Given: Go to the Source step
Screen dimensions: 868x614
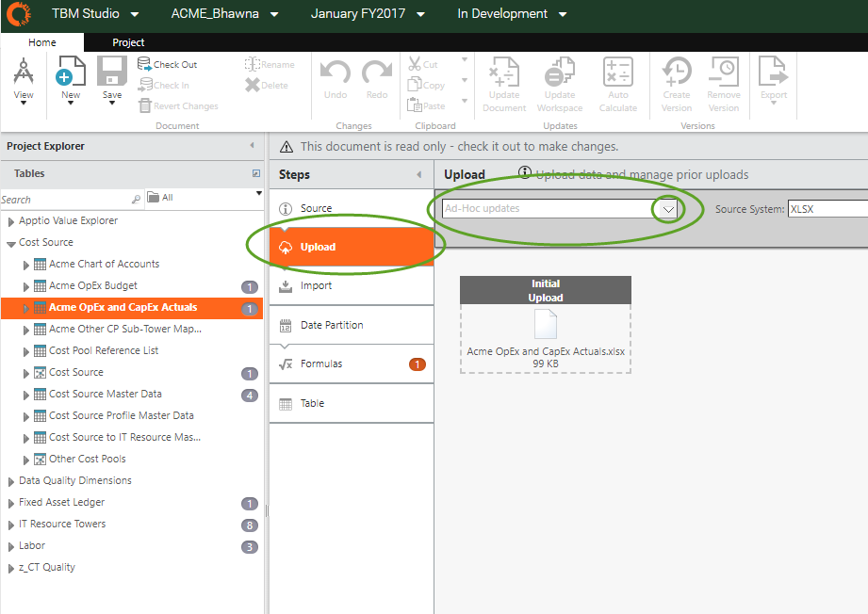Looking at the screenshot, I should point(352,208).
